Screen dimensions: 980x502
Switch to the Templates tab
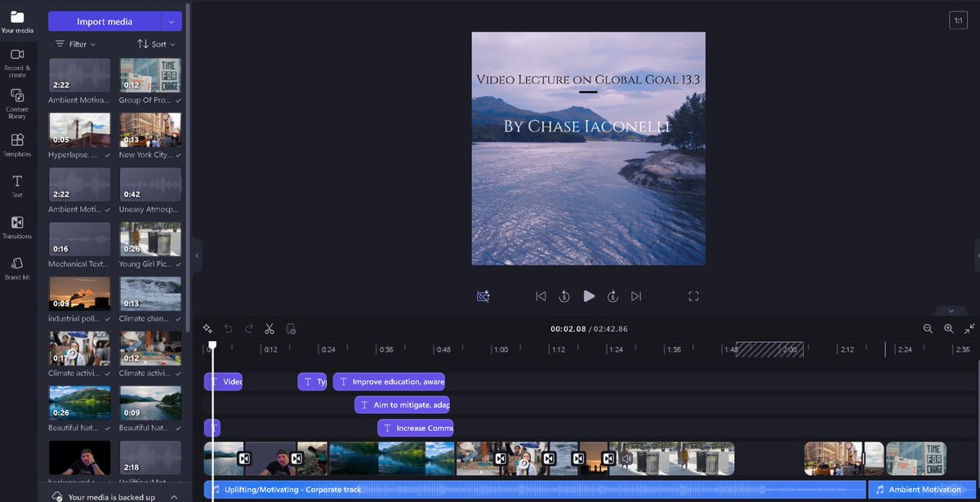tap(17, 145)
